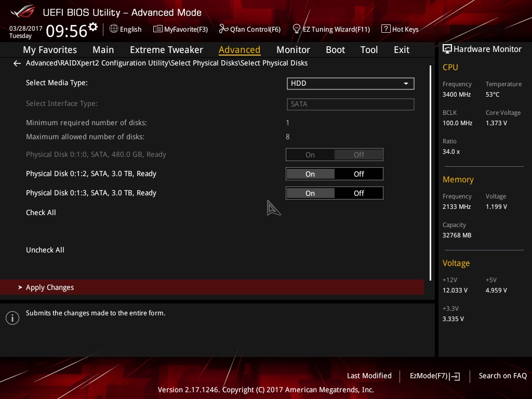Image resolution: width=532 pixels, height=399 pixels.
Task: Turn Off Physical Disk 0:1:3
Action: click(x=358, y=193)
